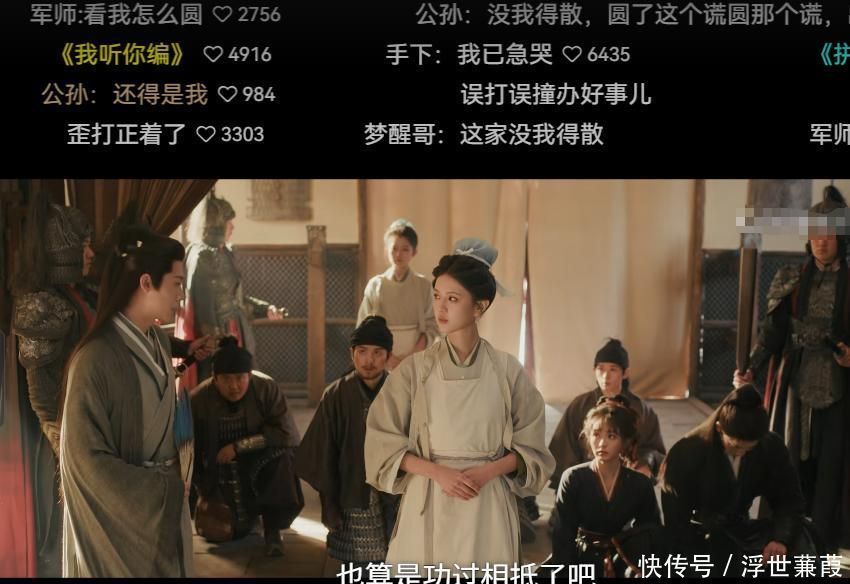Open the teal 《拼 comment at right
850x584 pixels.
pyautogui.click(x=833, y=54)
